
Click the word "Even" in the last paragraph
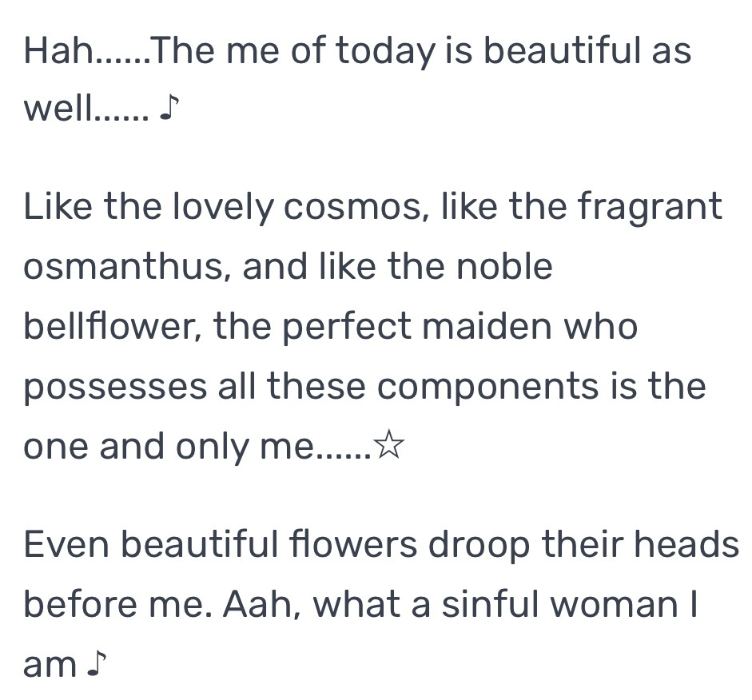(x=66, y=545)
